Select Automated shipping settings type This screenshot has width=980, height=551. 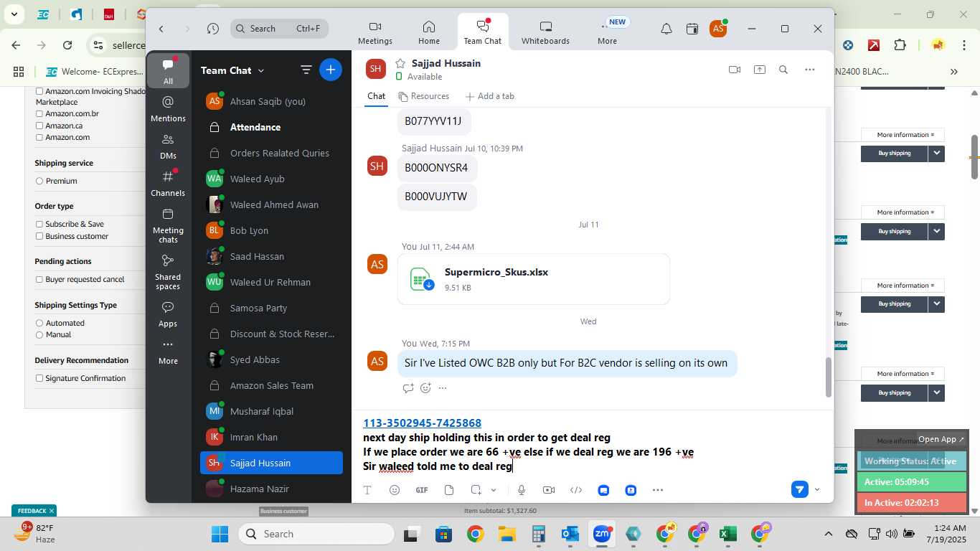(39, 324)
